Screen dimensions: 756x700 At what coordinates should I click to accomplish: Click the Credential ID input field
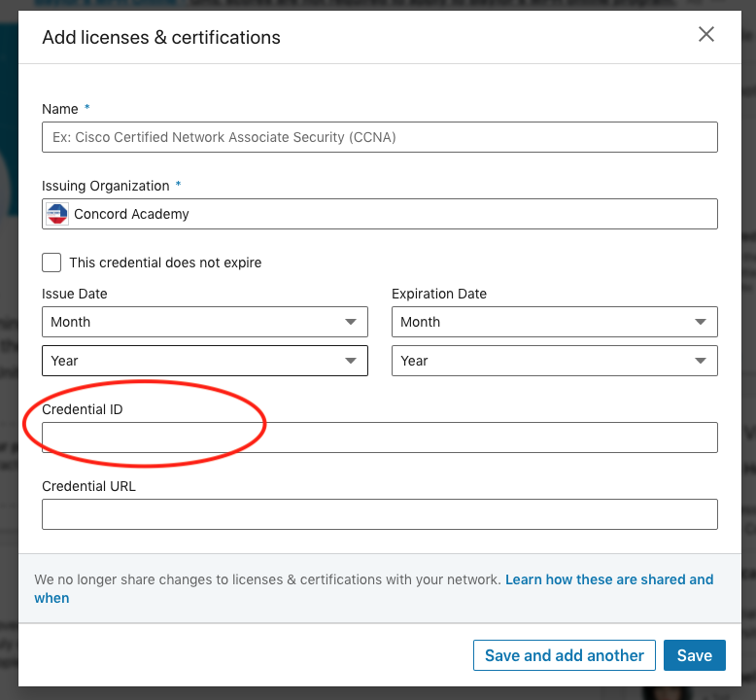379,437
